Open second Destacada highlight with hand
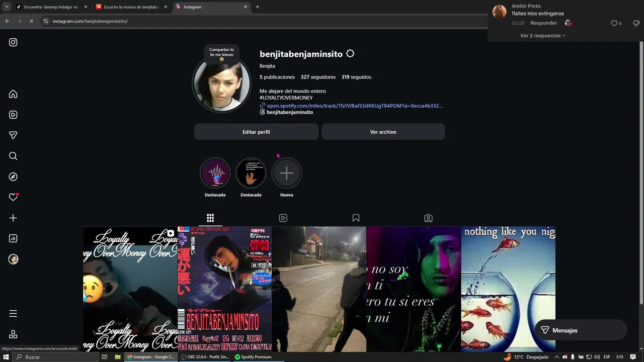Screen dimensions: 644x362 click(251, 173)
